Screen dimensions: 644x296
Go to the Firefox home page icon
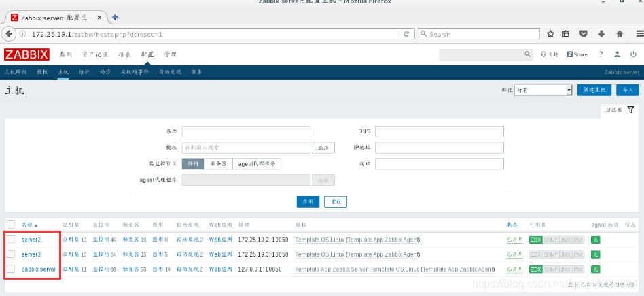pyautogui.click(x=620, y=34)
